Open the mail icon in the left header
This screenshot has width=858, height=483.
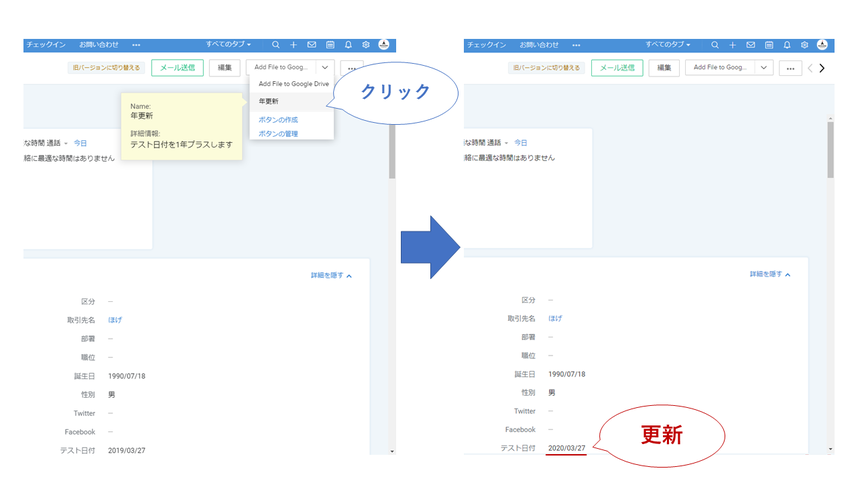tap(312, 45)
